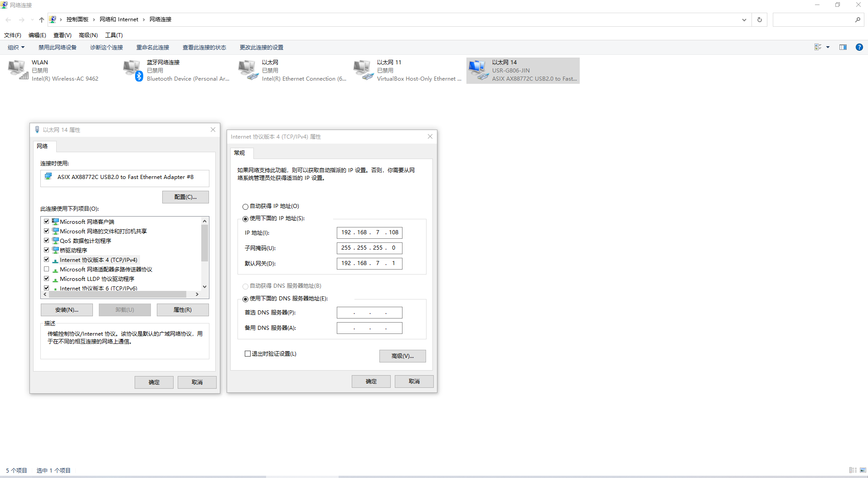Select the WLAN adapter icon
Screen dimensions: 868x478
click(x=18, y=70)
